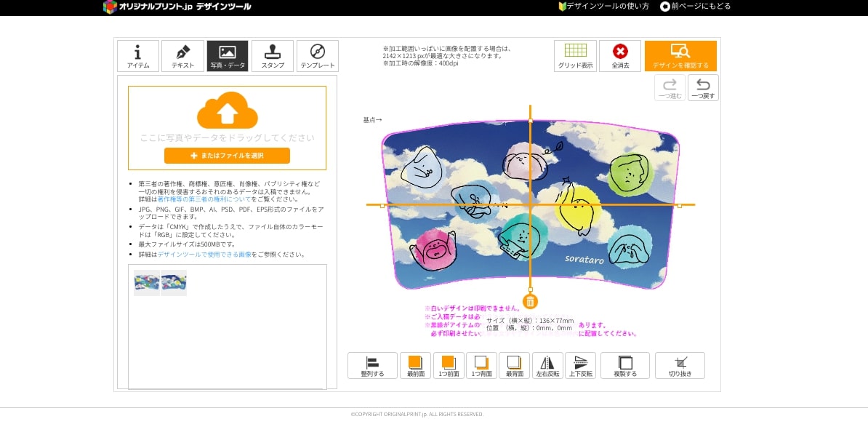The width and height of the screenshot is (868, 435).
Task: Flip image with 上下反転
Action: tap(581, 366)
